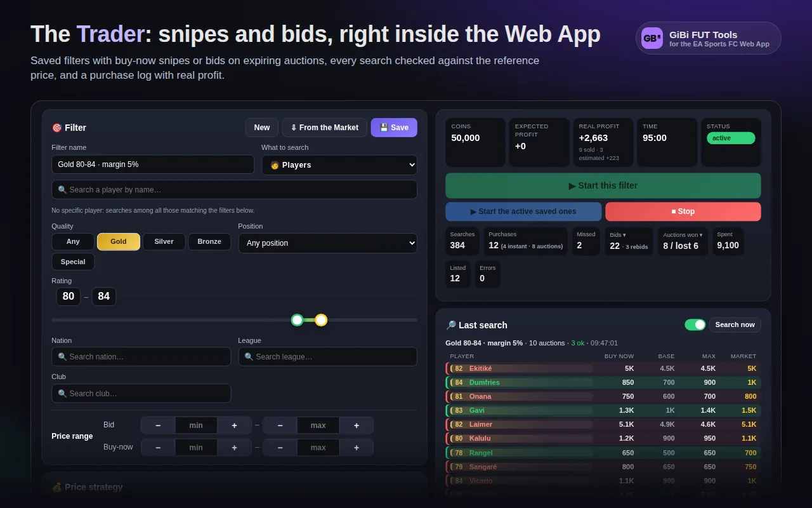Viewport: 812px width, 508px height.
Task: Import filter From the Market
Action: (x=325, y=128)
